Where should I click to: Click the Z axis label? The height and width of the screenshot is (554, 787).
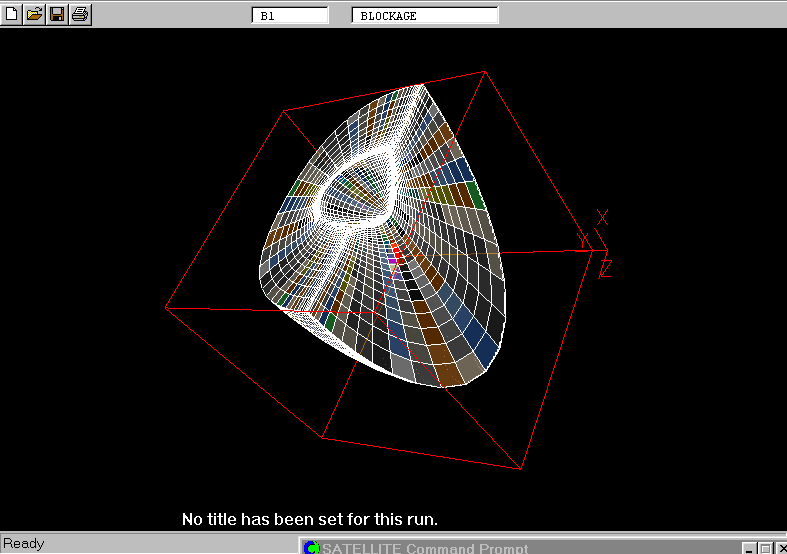pyautogui.click(x=605, y=269)
